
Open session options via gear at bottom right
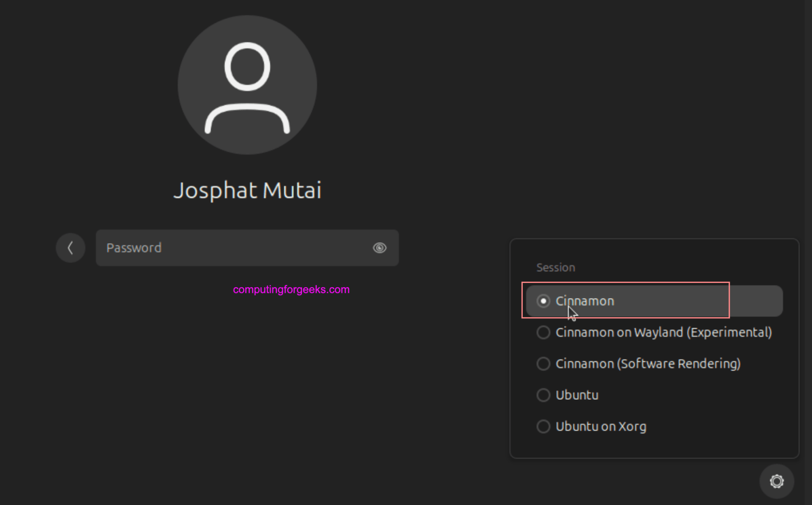[776, 481]
